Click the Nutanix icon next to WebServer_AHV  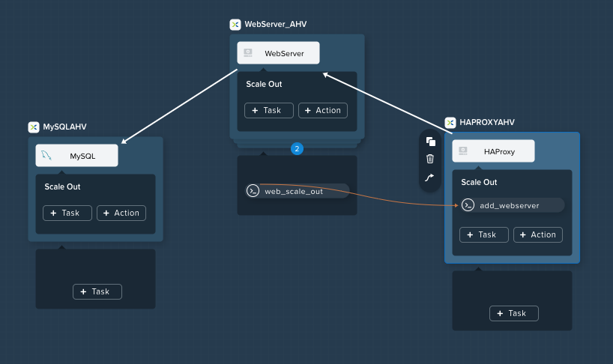point(235,25)
